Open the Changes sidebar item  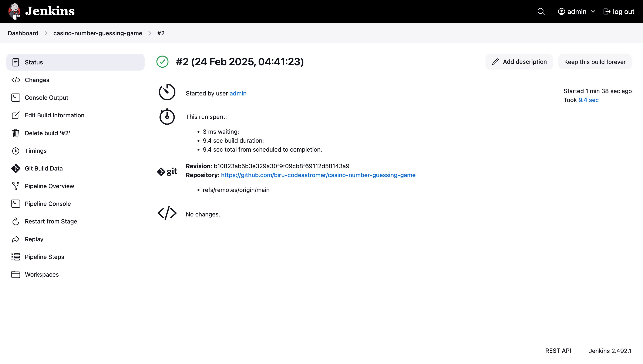point(37,80)
